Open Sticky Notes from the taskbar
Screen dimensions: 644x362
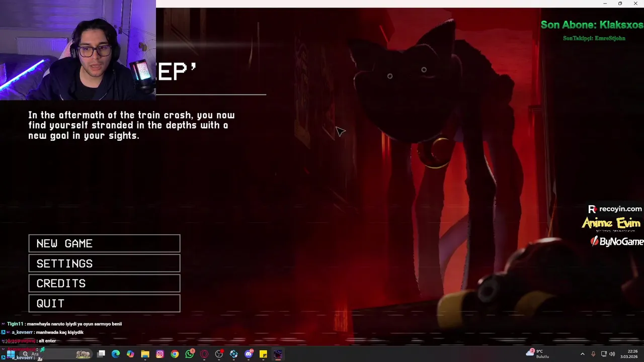(x=263, y=354)
